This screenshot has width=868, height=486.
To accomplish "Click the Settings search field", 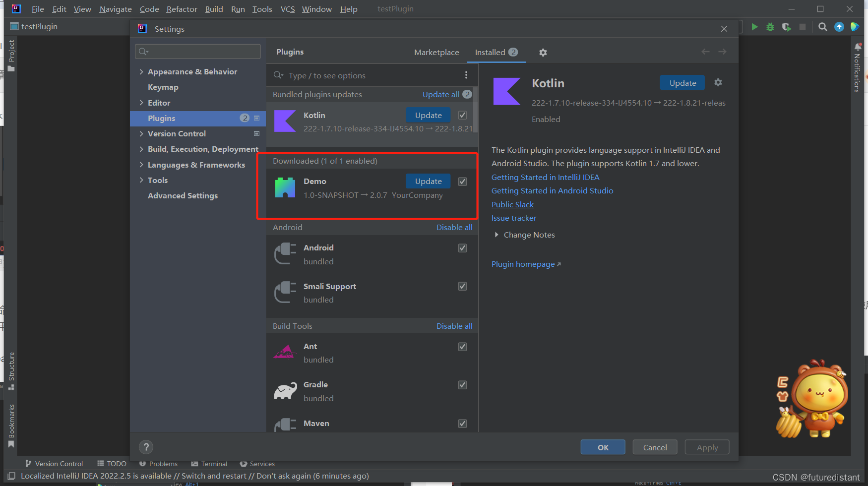I will [x=198, y=52].
